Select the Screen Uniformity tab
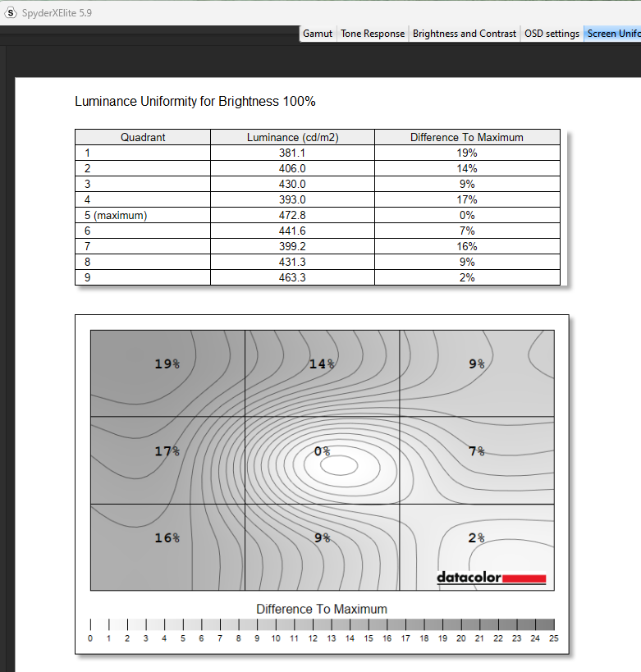Viewport: 641px width, 672px height. (612, 34)
